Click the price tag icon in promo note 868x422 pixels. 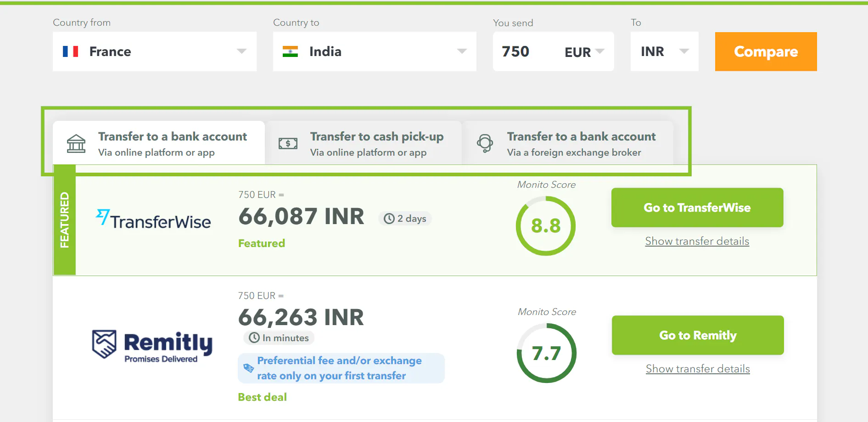248,368
